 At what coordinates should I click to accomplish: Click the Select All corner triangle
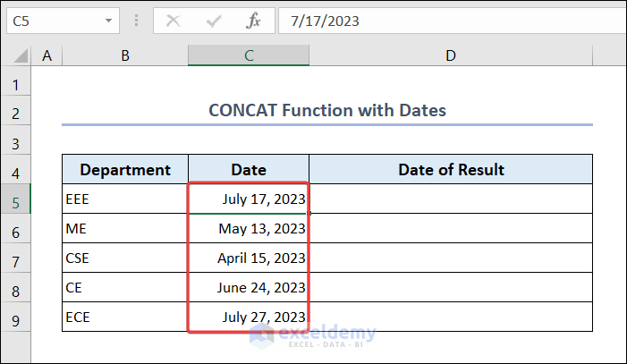pyautogui.click(x=21, y=56)
